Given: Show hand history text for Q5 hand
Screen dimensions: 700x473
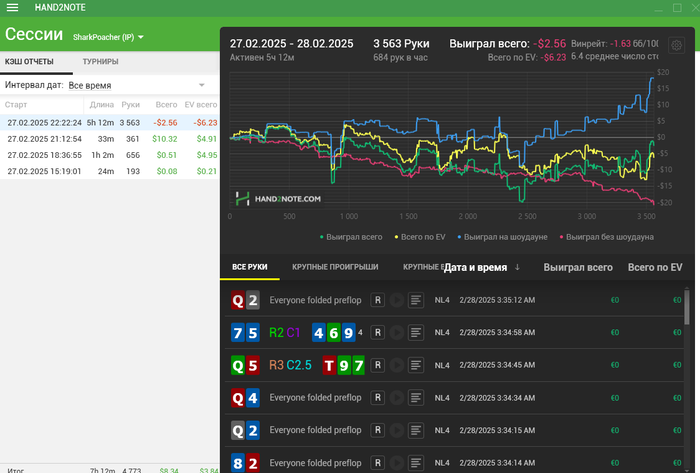Looking at the screenshot, I should pyautogui.click(x=416, y=365).
